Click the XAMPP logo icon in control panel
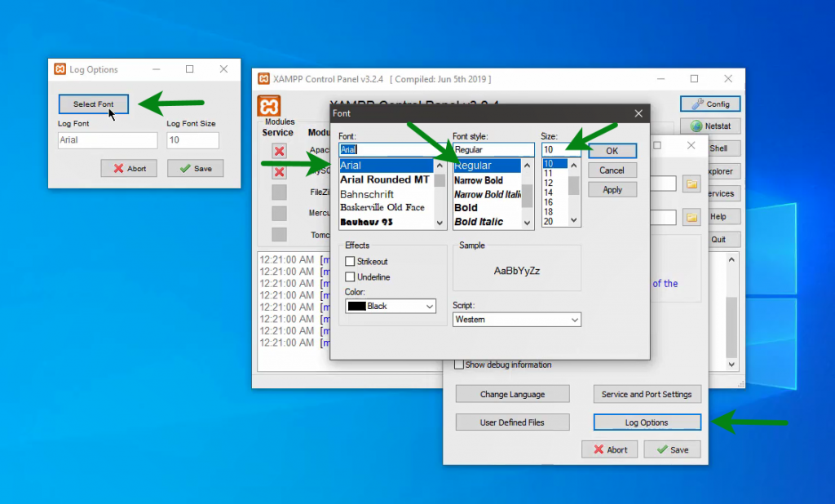 click(269, 105)
